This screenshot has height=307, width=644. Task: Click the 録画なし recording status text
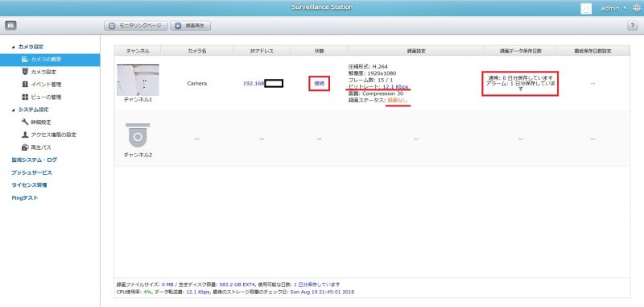coord(397,101)
